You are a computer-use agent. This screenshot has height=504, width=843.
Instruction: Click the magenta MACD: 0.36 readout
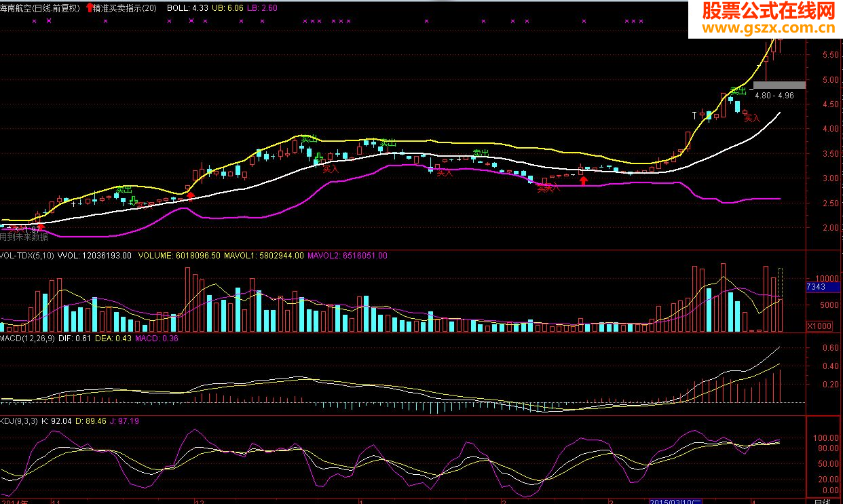coord(157,338)
